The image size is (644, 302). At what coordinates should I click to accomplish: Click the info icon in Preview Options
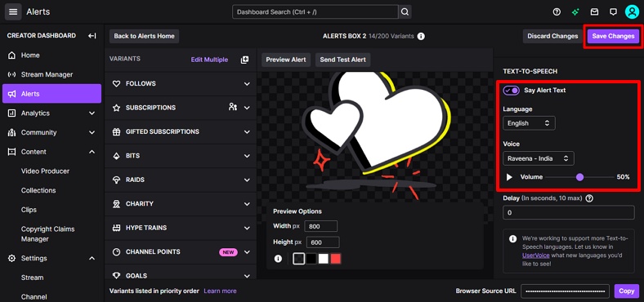(278, 259)
